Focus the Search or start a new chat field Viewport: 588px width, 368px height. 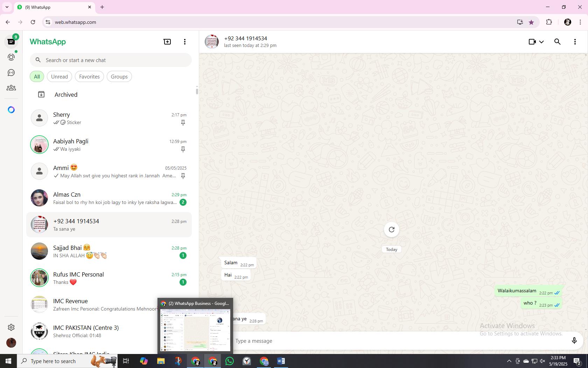111,60
